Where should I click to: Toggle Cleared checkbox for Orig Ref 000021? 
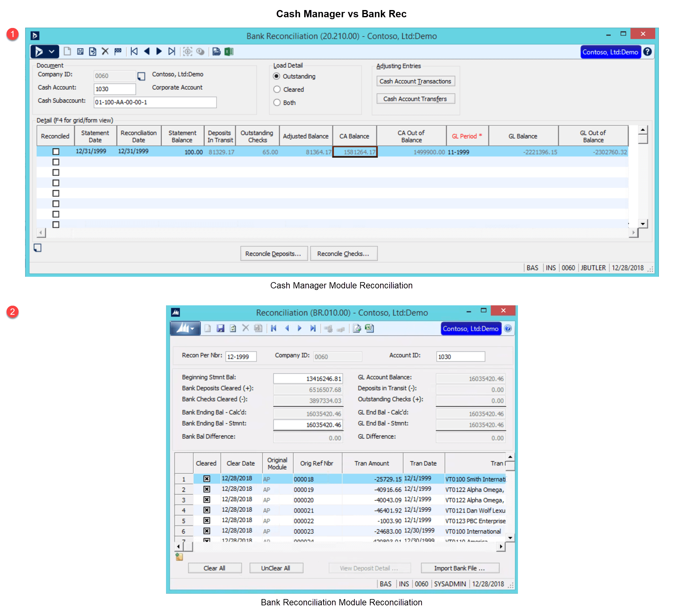207,510
